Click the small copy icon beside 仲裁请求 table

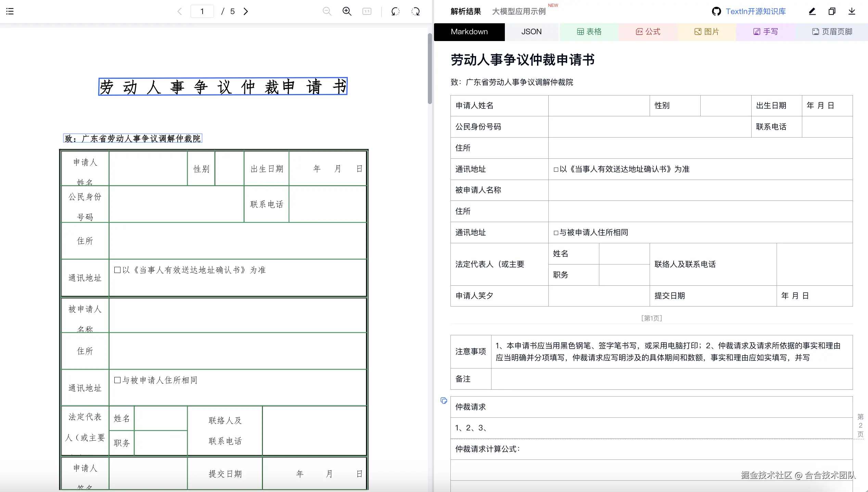coord(444,400)
